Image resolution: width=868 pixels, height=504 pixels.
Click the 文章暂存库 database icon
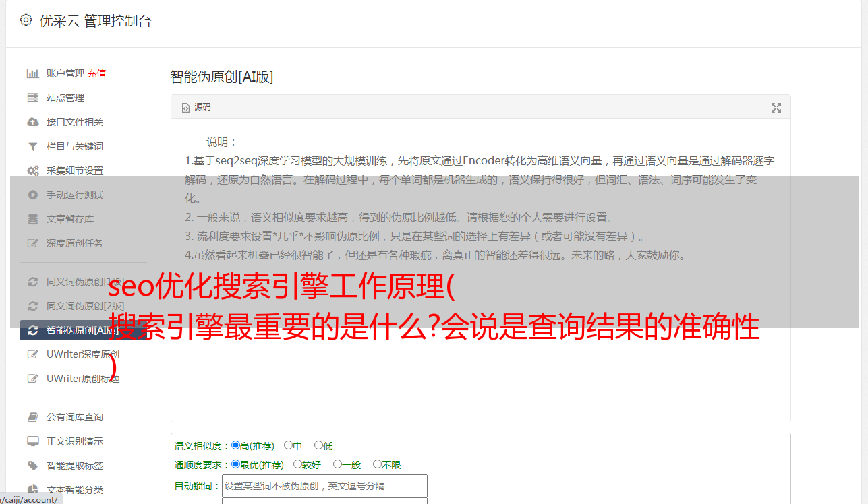pos(32,219)
